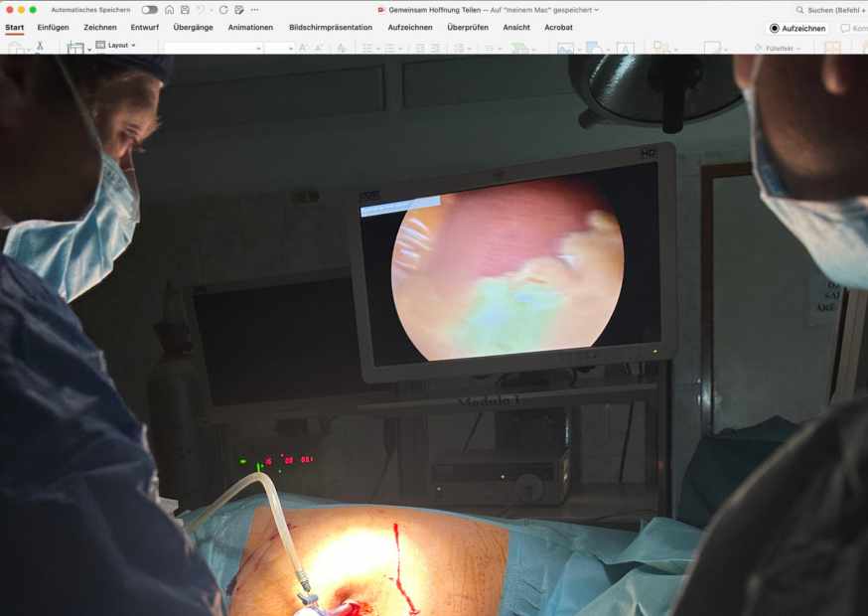The image size is (868, 616).
Task: Click the New Slide icon
Action: (75, 49)
